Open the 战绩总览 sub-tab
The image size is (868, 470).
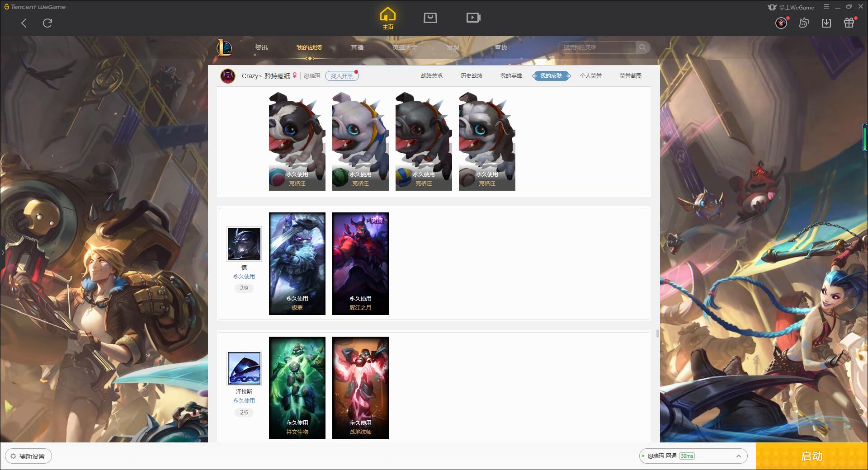[x=432, y=76]
